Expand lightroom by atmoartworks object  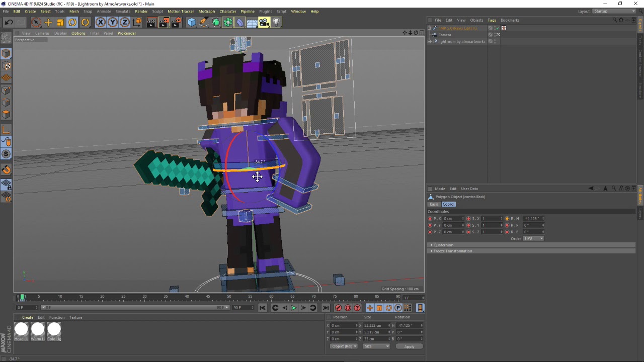[429, 42]
